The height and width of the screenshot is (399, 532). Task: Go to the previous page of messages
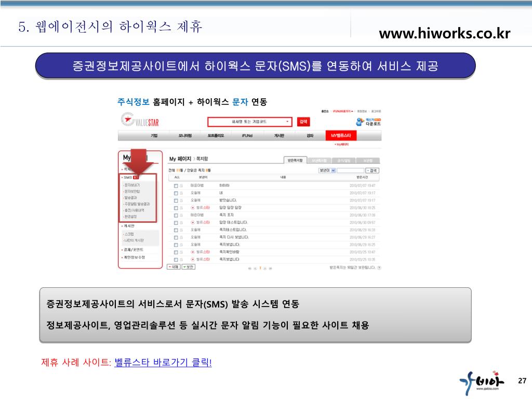[255, 268]
